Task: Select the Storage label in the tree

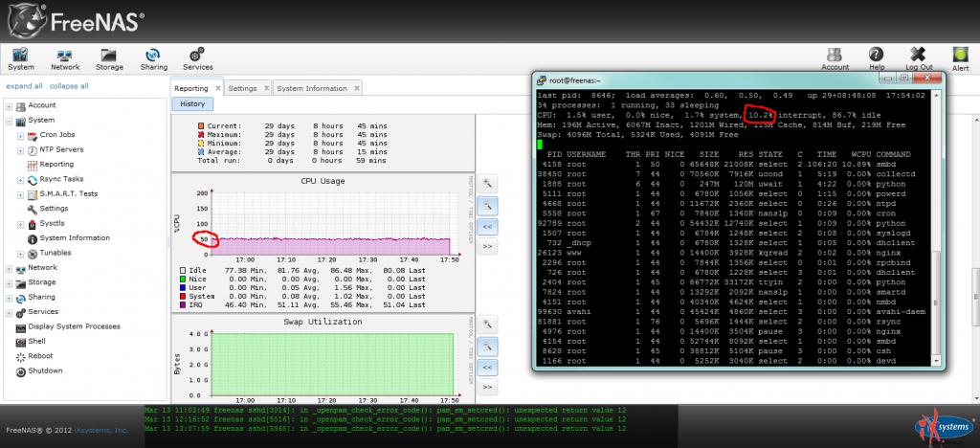Action: point(42,282)
